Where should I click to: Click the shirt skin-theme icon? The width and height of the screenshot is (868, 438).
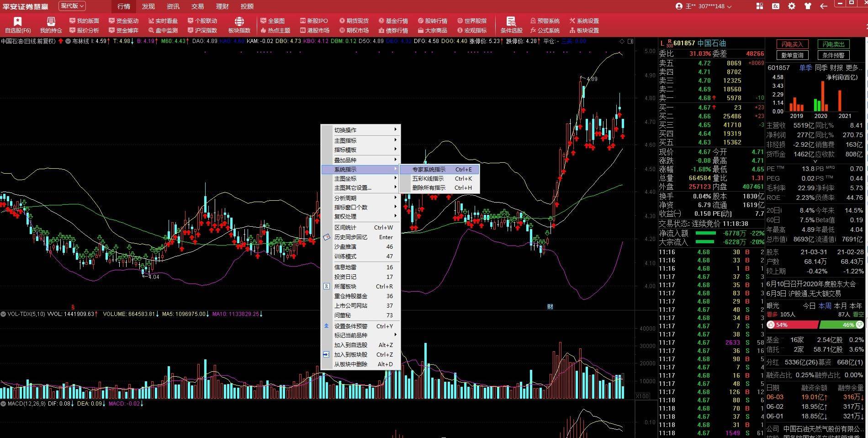[808, 6]
